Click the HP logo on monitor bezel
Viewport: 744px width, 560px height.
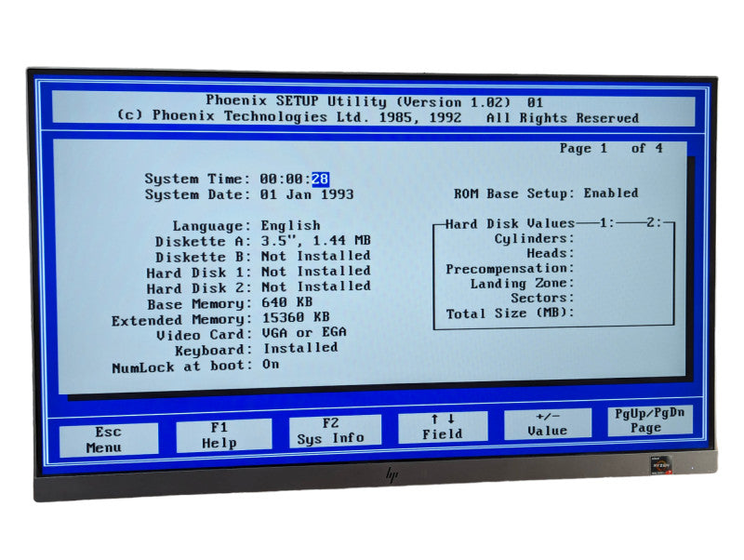click(x=392, y=474)
